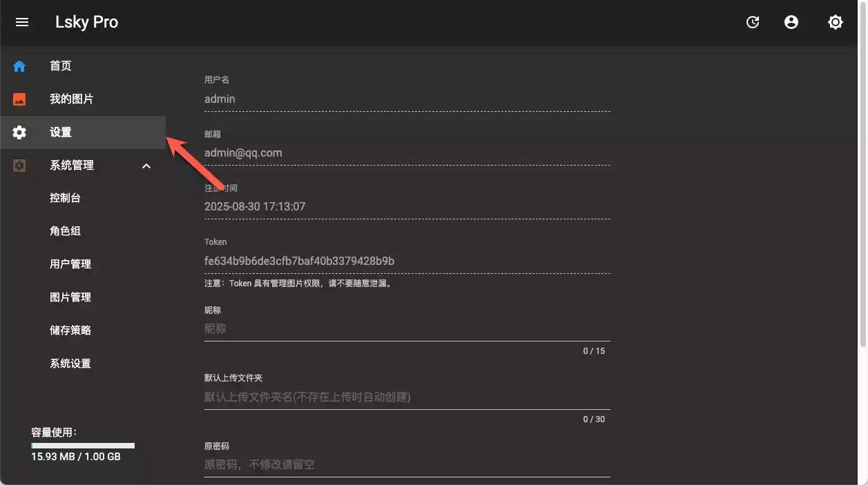Click the 原密码 password field
Screen dimensions: 868x485
407,464
